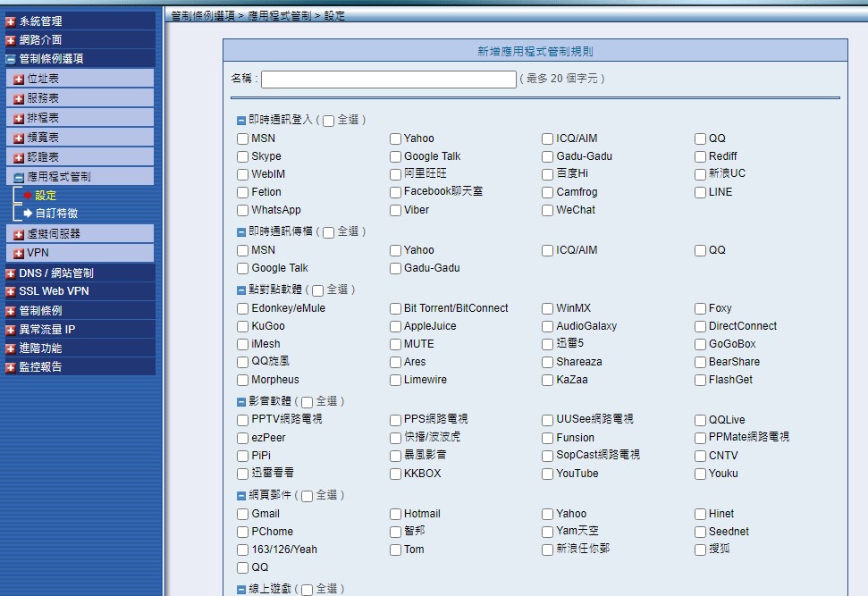Collapse the 應用程式管制 tree node

tap(19, 178)
